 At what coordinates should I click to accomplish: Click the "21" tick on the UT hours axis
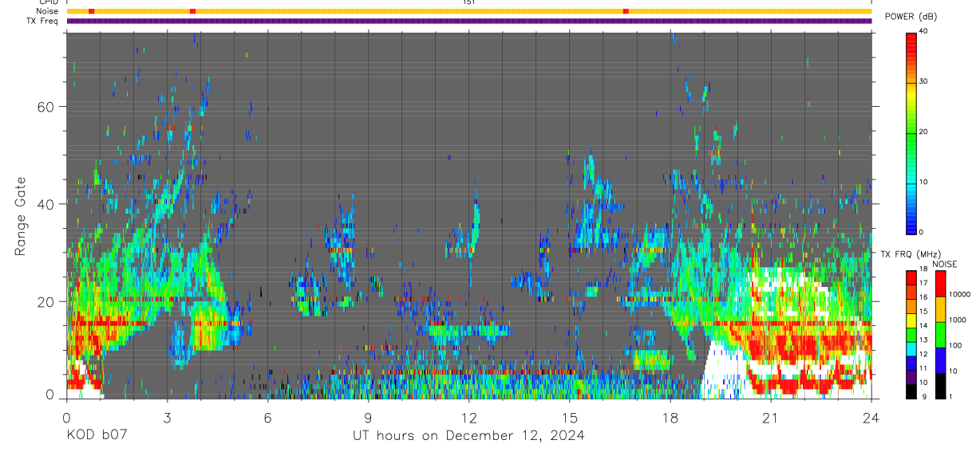(771, 418)
